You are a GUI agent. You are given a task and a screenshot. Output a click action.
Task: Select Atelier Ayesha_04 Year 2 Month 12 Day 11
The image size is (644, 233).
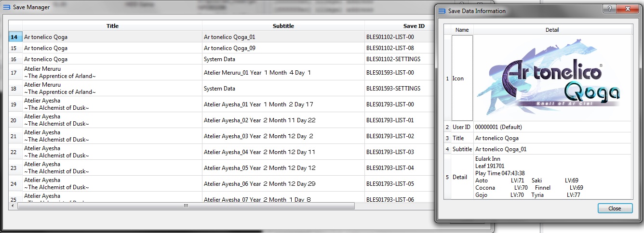coord(283,152)
